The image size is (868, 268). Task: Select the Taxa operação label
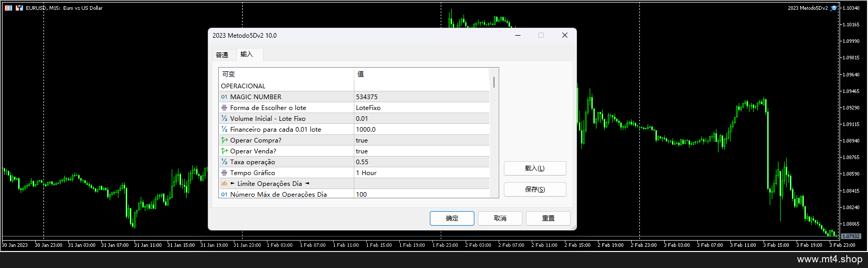[252, 162]
